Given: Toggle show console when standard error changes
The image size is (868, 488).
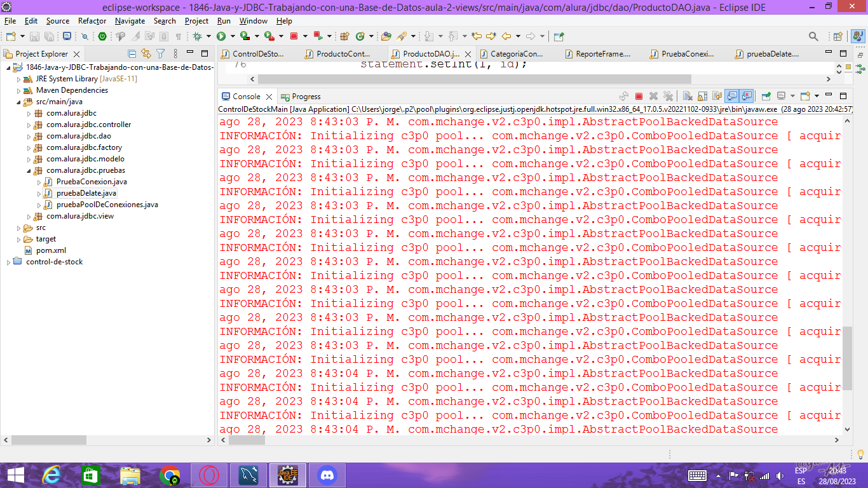Looking at the screenshot, I should point(747,97).
